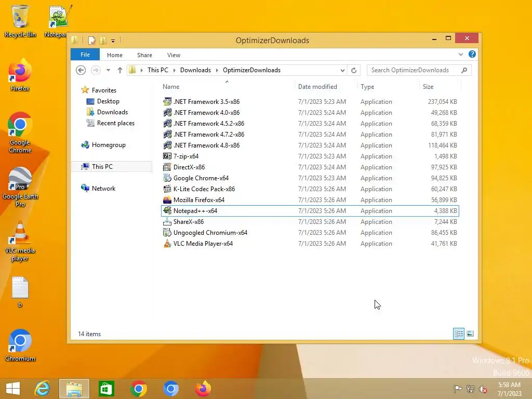Select Network in navigation pane

[x=103, y=188]
